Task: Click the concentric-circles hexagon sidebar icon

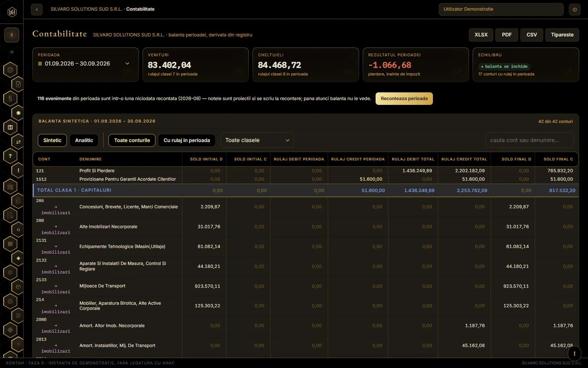Action: click(10, 70)
